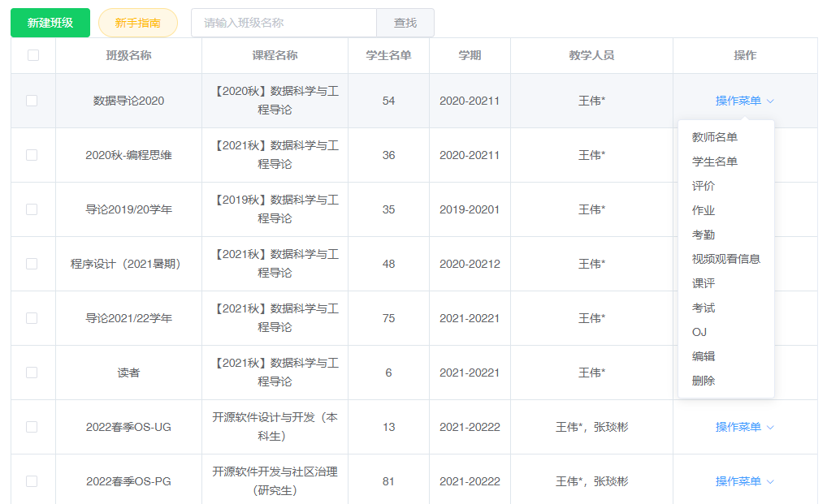Choose 视频观看信息 from the menu
The width and height of the screenshot is (827, 504).
click(725, 259)
